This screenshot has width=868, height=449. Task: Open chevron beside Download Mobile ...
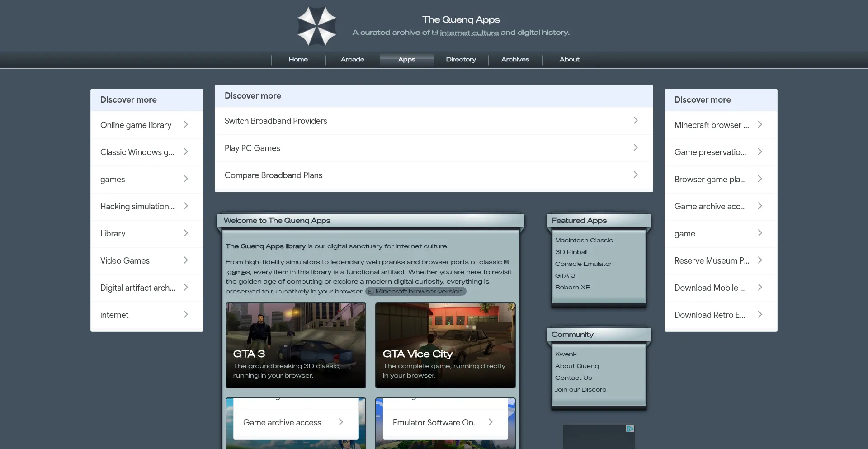(760, 287)
